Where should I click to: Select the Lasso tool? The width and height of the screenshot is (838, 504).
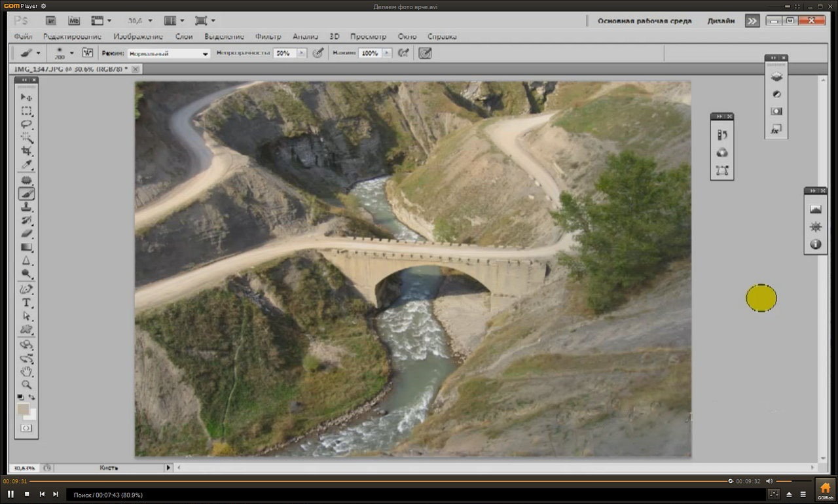click(x=26, y=124)
